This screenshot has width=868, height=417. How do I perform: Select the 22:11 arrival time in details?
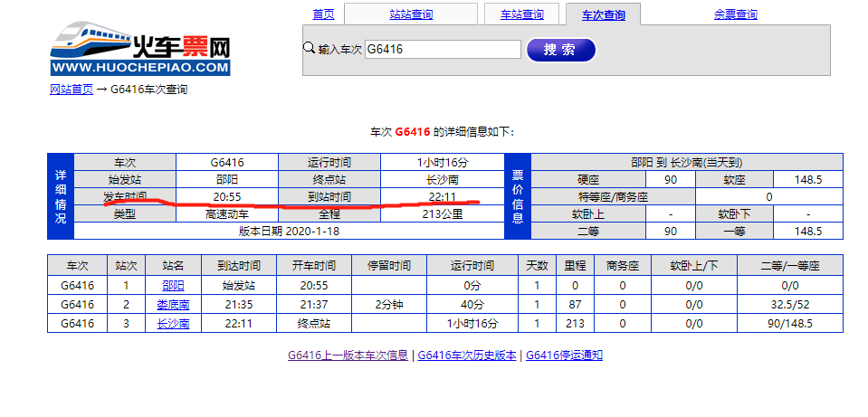pos(443,196)
